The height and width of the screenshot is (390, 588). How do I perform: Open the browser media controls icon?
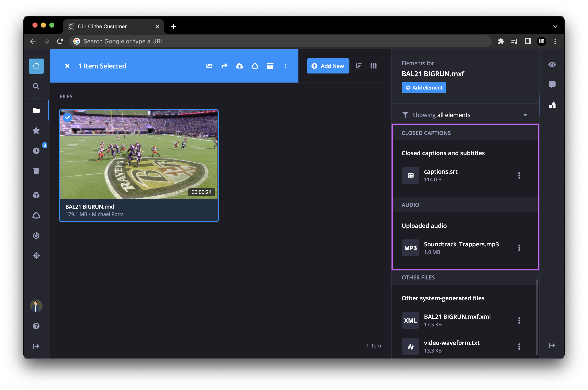(514, 41)
